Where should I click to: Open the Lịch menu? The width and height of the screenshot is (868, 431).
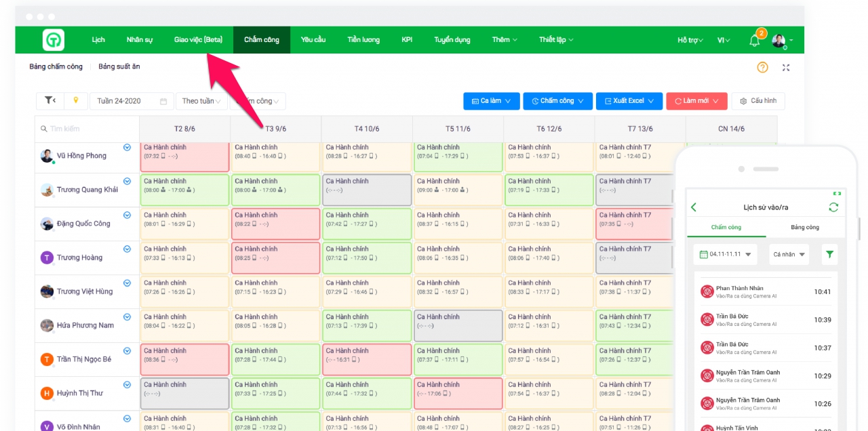[98, 40]
